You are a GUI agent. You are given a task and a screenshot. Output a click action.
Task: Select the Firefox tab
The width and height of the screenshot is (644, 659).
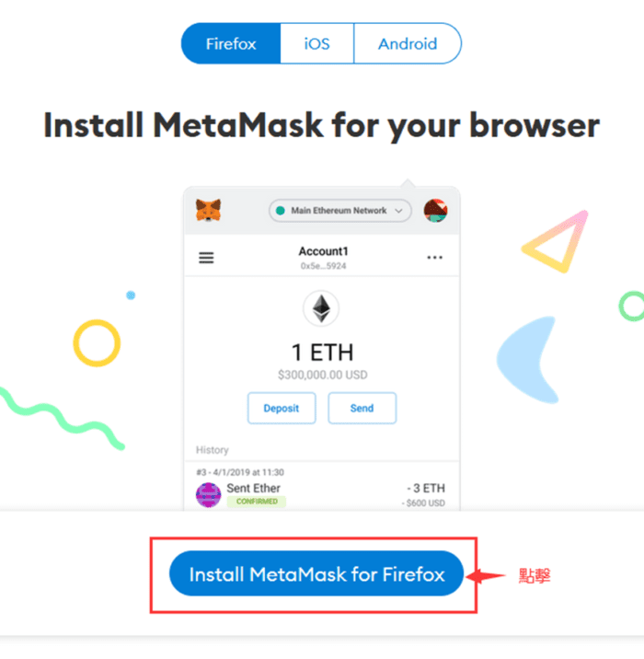[x=231, y=43]
